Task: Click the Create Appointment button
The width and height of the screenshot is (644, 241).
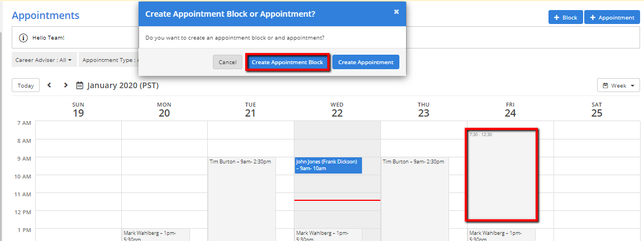Action: tap(366, 62)
